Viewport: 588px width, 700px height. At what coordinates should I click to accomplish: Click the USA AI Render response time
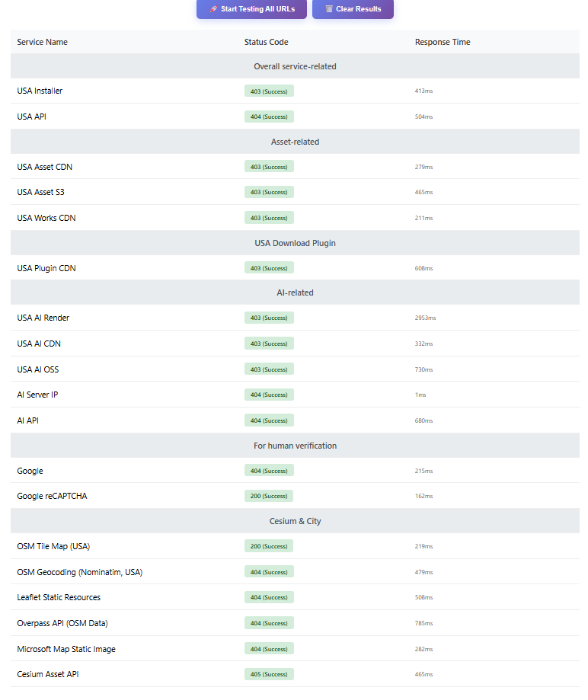pos(425,318)
